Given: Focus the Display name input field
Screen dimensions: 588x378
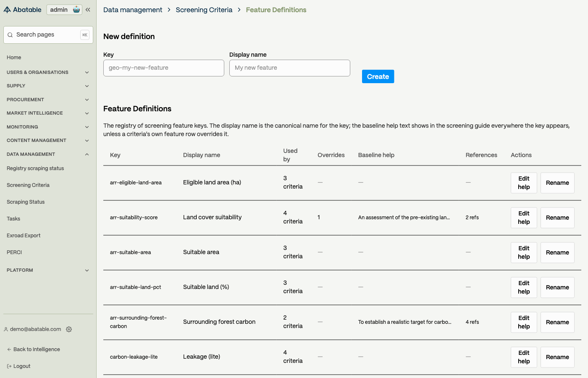Looking at the screenshot, I should coord(290,68).
